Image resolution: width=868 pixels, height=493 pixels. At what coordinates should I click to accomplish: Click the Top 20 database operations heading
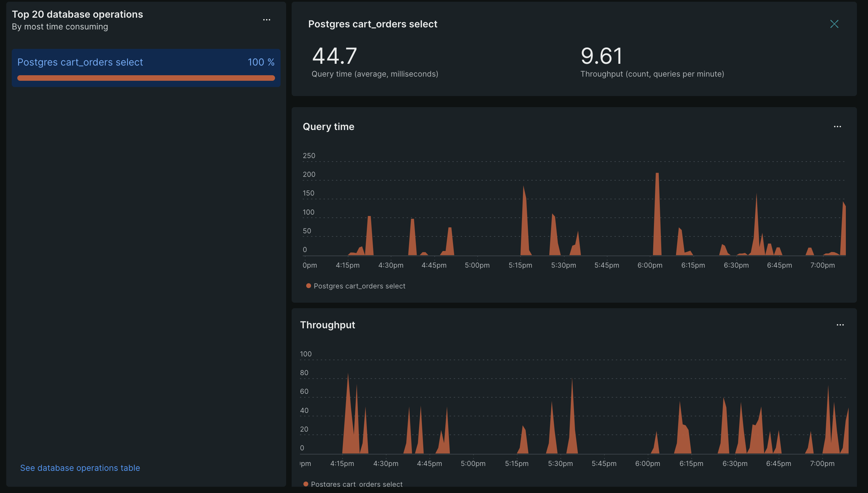(x=77, y=14)
